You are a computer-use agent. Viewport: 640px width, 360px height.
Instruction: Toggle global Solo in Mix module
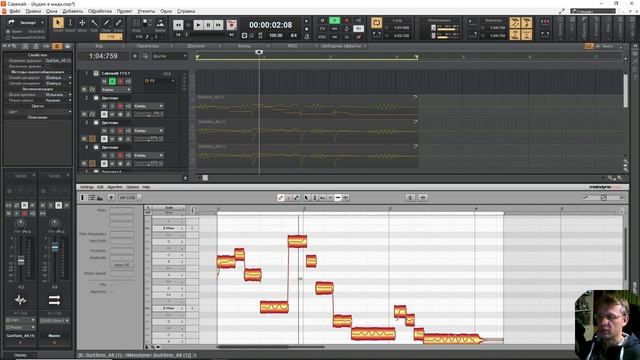click(334, 20)
